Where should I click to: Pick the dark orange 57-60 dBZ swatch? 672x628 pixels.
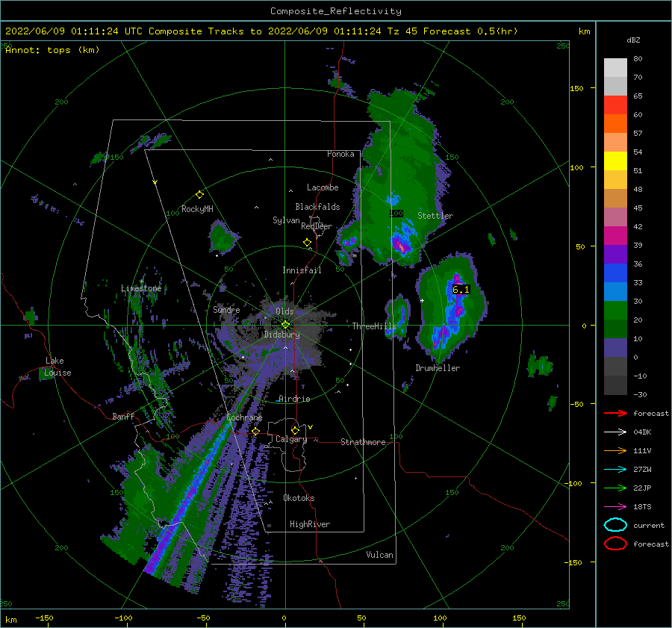(615, 124)
